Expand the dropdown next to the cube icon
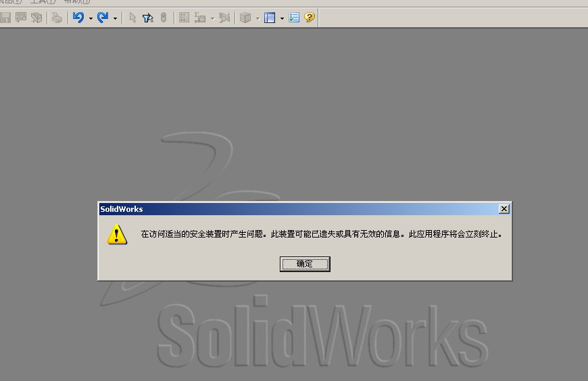 [x=258, y=18]
